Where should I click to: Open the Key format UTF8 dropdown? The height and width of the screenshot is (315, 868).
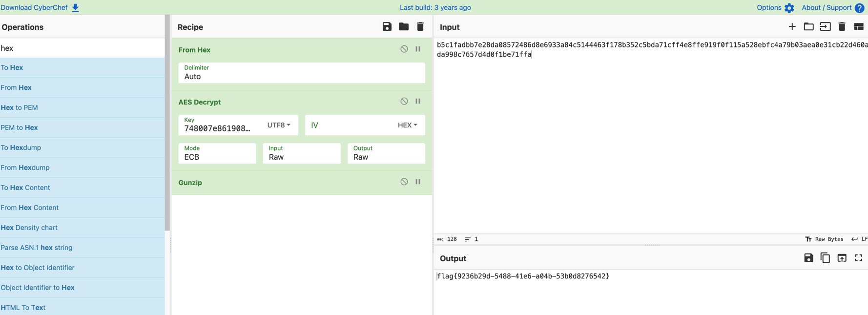279,125
